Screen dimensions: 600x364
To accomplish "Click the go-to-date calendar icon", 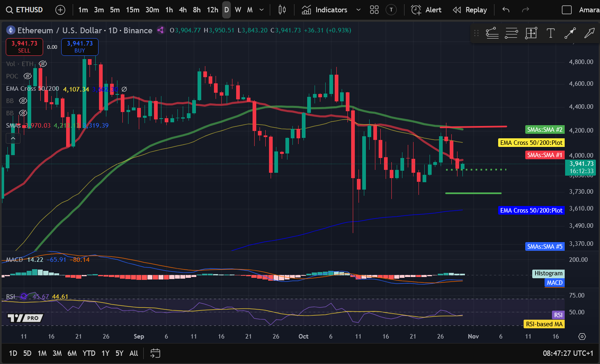I will point(155,353).
